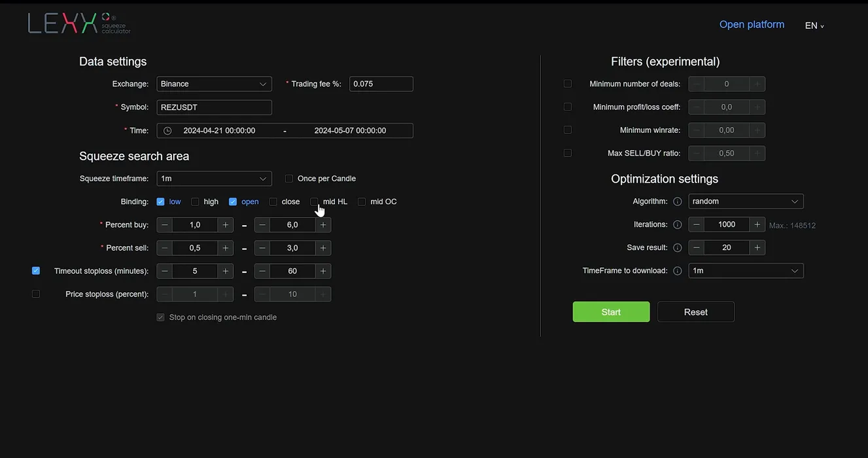Click the Trading fee % field
Screen dimensions: 868x458
381,84
